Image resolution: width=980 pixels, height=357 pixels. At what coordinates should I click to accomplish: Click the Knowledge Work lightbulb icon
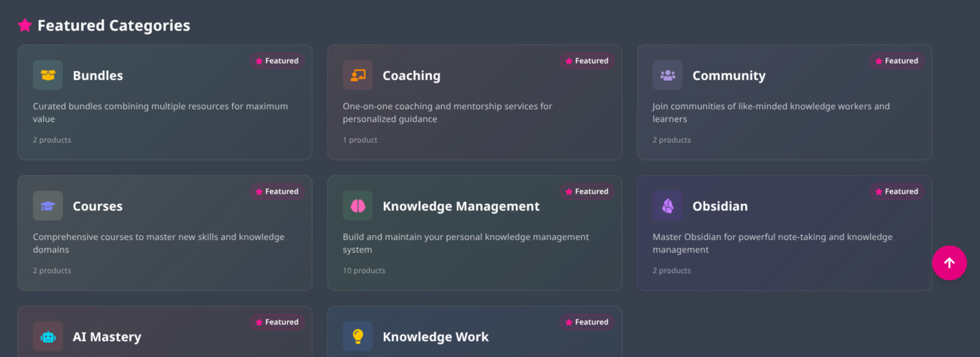tap(357, 337)
